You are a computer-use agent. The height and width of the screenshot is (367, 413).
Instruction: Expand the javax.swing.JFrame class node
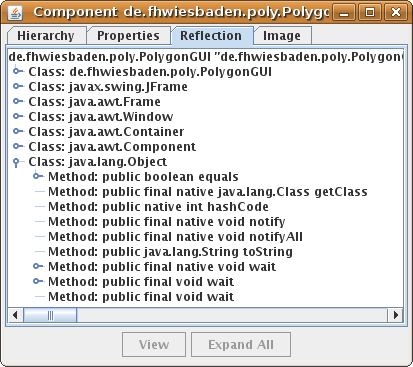(x=18, y=86)
